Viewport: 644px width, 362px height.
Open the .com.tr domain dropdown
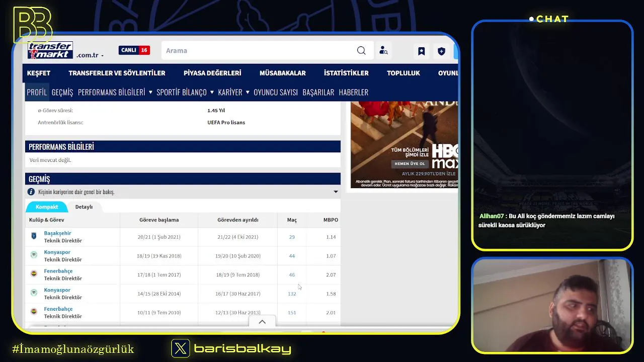90,55
